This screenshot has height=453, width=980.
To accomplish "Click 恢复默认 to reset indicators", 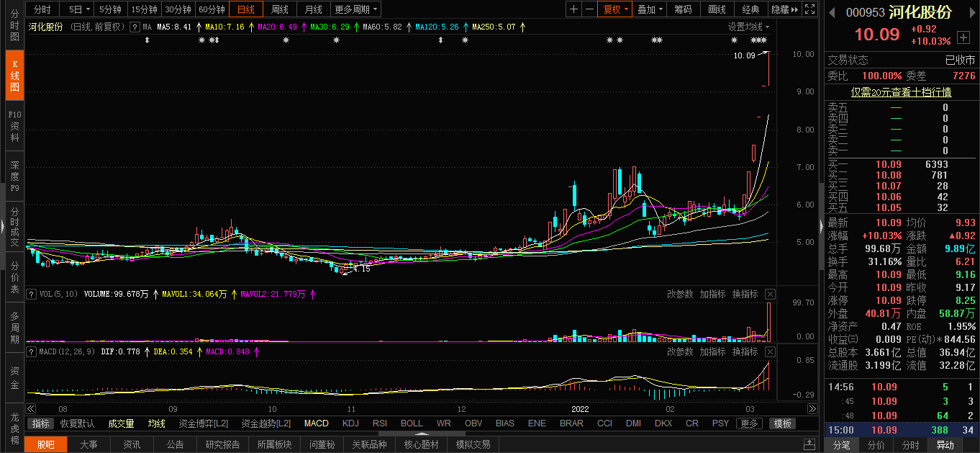I will click(77, 423).
